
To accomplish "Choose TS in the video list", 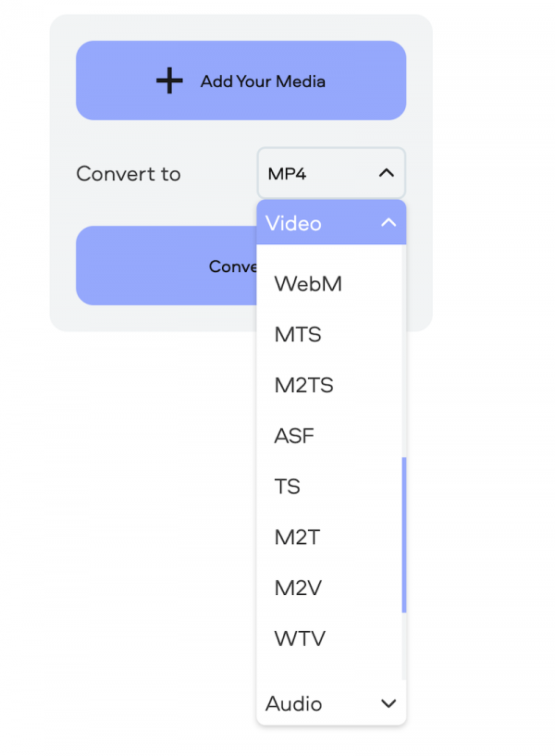I will 287,487.
